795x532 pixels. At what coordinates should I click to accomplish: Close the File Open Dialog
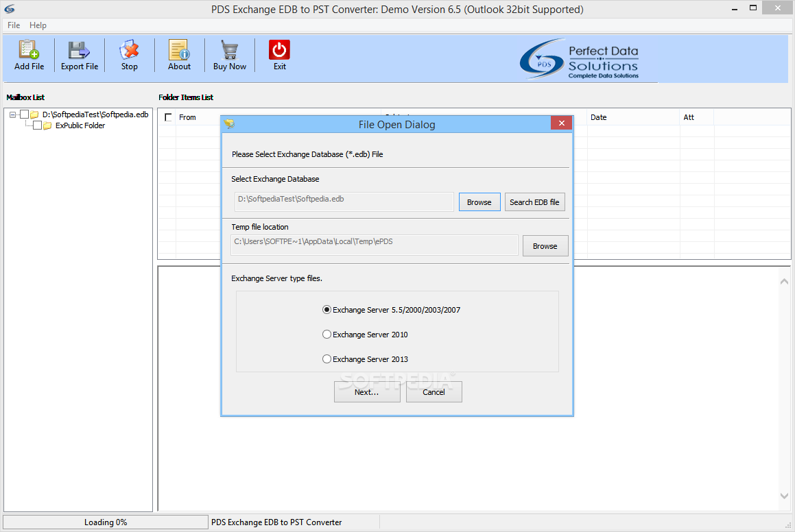point(561,123)
